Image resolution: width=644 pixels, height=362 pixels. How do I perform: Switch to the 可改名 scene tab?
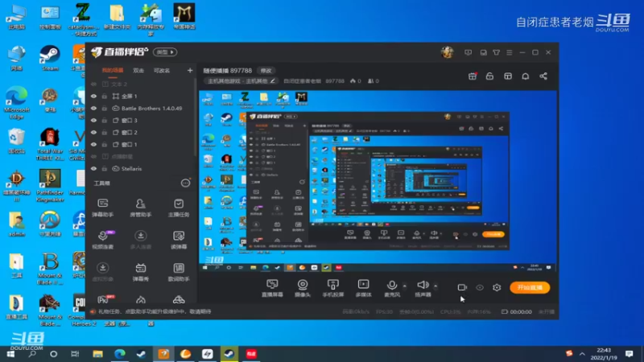[x=162, y=71]
